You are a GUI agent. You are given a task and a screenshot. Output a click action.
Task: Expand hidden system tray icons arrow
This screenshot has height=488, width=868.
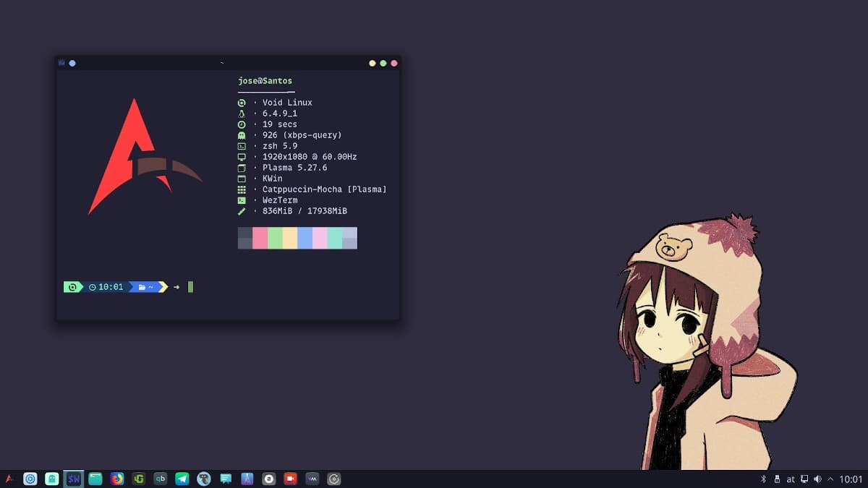pos(830,479)
